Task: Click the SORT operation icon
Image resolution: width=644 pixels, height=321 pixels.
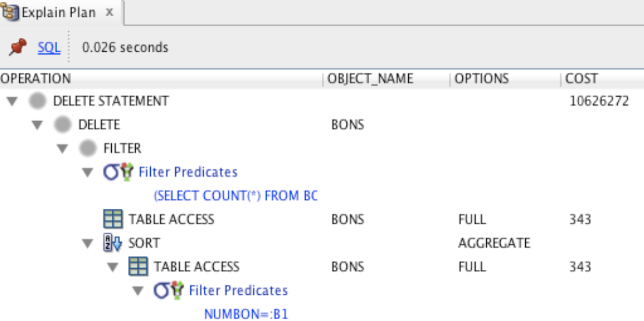Action: (113, 243)
